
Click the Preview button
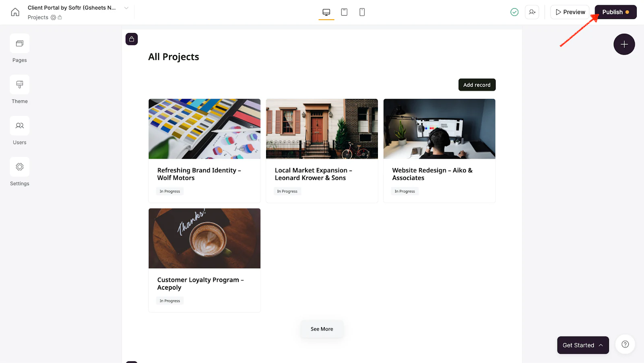pyautogui.click(x=570, y=12)
